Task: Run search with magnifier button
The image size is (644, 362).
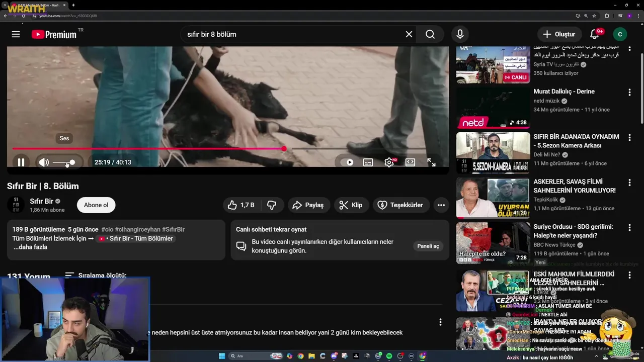Action: [x=430, y=34]
